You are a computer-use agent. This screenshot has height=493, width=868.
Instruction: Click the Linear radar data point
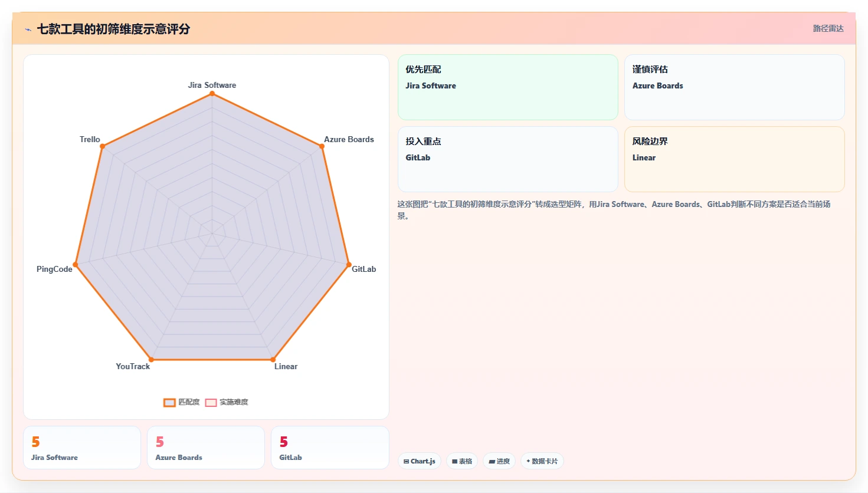[x=273, y=359]
